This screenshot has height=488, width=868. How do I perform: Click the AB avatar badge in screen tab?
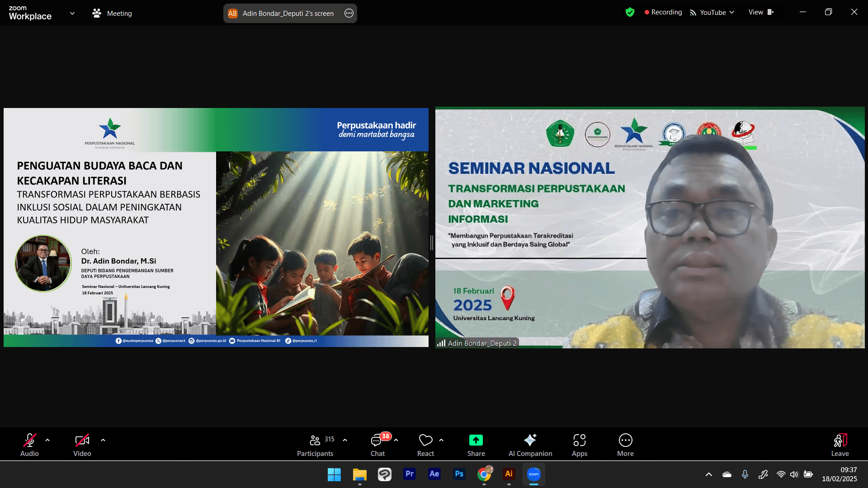click(233, 13)
